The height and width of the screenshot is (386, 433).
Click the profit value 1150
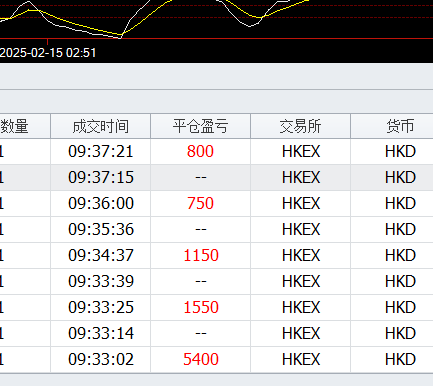tap(201, 255)
